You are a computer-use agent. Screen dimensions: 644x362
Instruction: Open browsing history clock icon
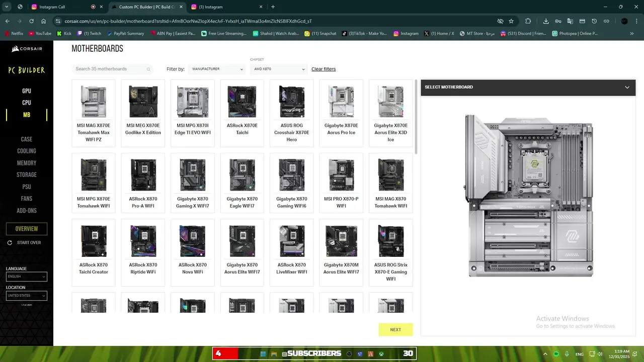594,21
